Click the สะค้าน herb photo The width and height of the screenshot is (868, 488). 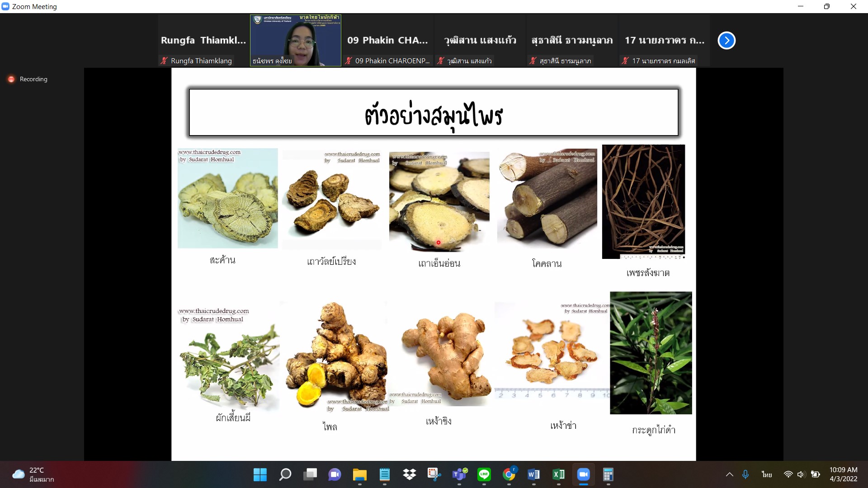[x=227, y=198]
